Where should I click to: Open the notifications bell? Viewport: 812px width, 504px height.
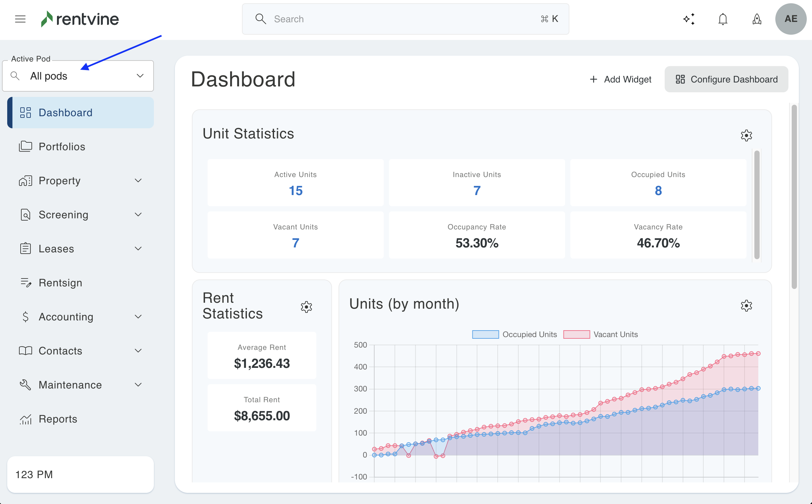[723, 19]
